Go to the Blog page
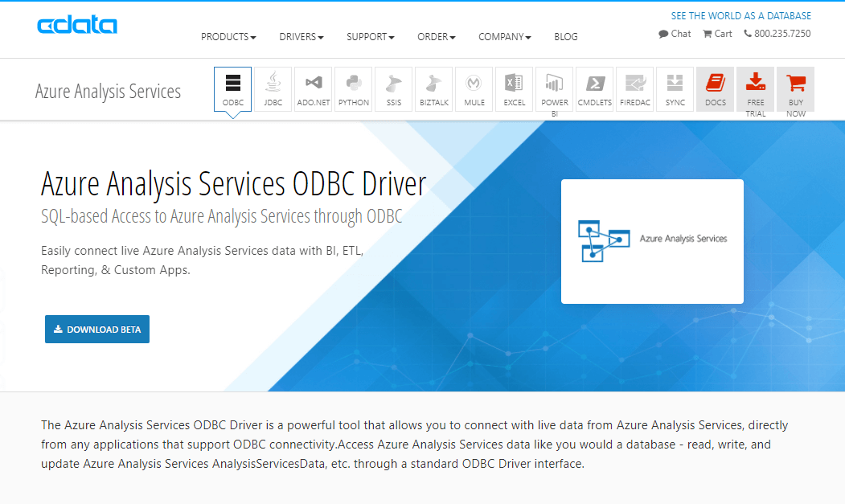The height and width of the screenshot is (504, 845). click(566, 37)
